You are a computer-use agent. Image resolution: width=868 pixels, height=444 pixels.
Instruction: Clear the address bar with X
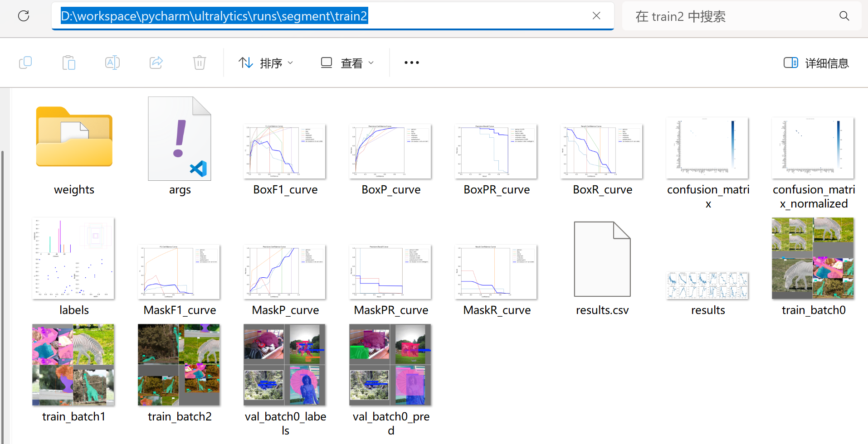point(596,16)
